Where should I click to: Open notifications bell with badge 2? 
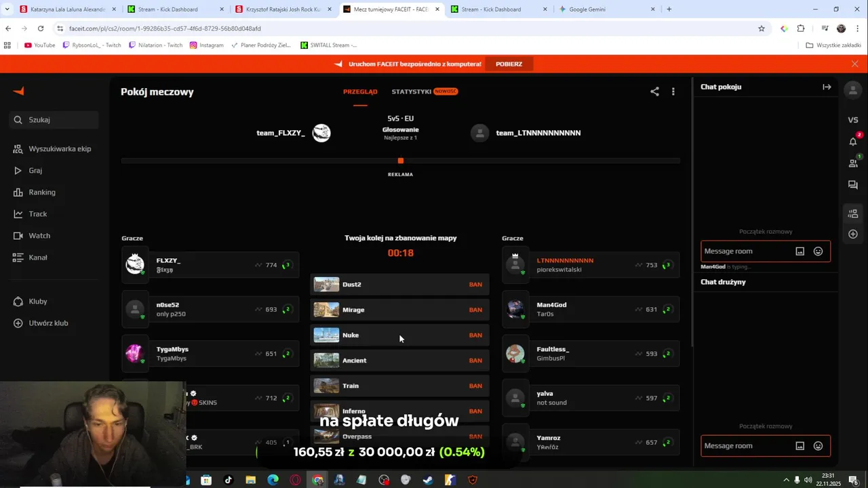(853, 141)
